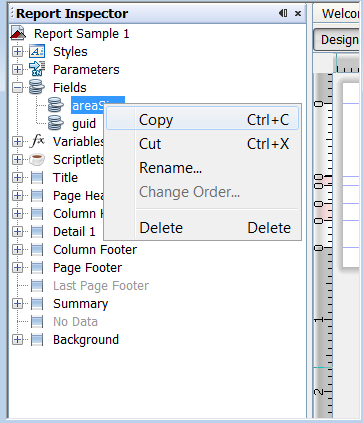
Task: Select the Variables label
Action: pos(79,142)
